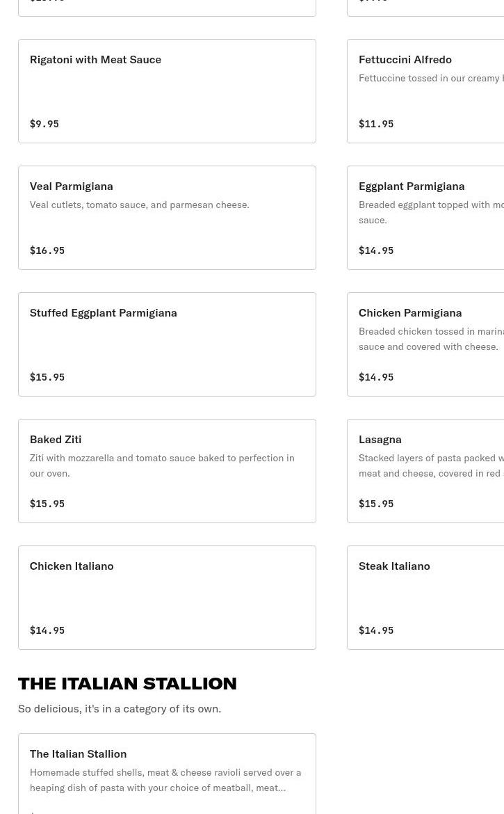504x814 pixels.
Task: Select Stuffed Eggplant Parmigiana
Action: pos(167,344)
